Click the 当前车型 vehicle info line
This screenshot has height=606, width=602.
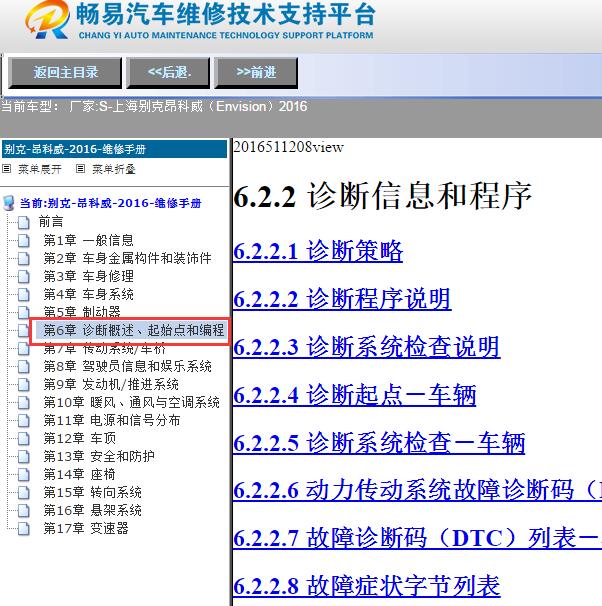pos(154,106)
